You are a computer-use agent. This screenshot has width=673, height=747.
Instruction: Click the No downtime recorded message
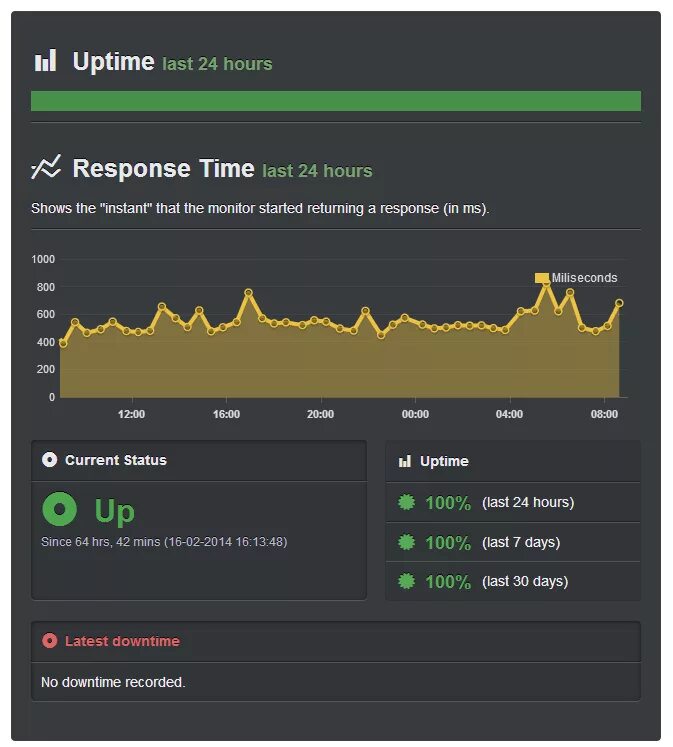pyautogui.click(x=113, y=682)
